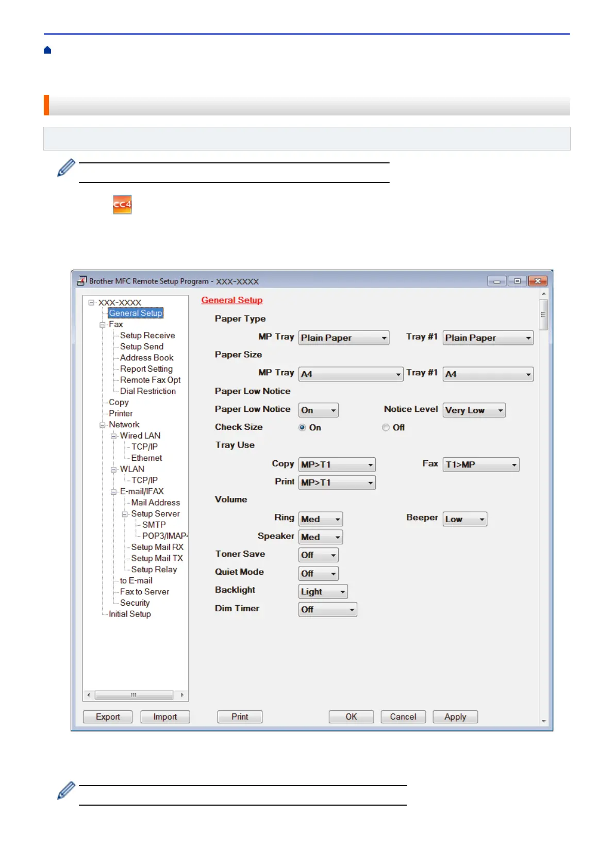Open the MP Tray paper type dropdown

click(344, 338)
